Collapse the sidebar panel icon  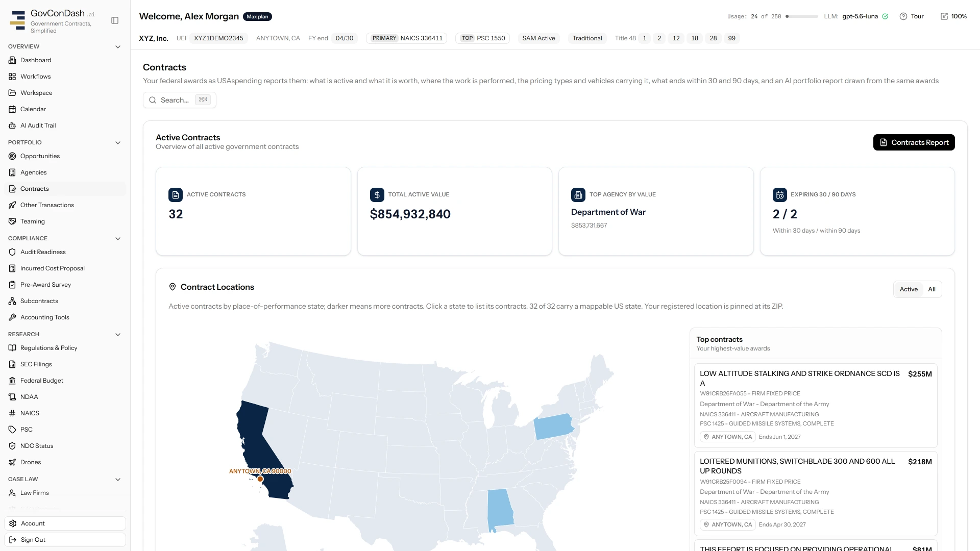point(115,20)
